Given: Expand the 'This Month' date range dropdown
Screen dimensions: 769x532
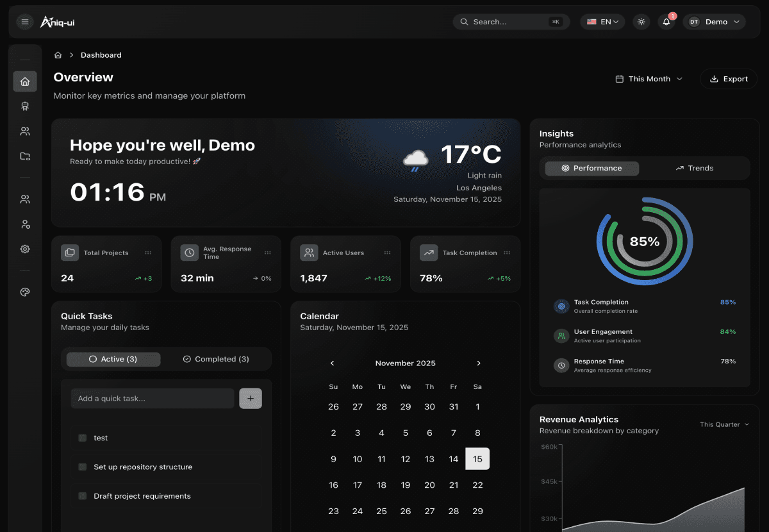Looking at the screenshot, I should click(x=649, y=79).
